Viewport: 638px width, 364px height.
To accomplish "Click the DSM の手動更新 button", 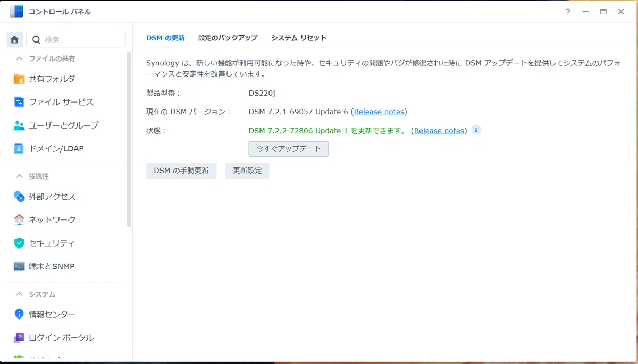I will click(x=181, y=171).
